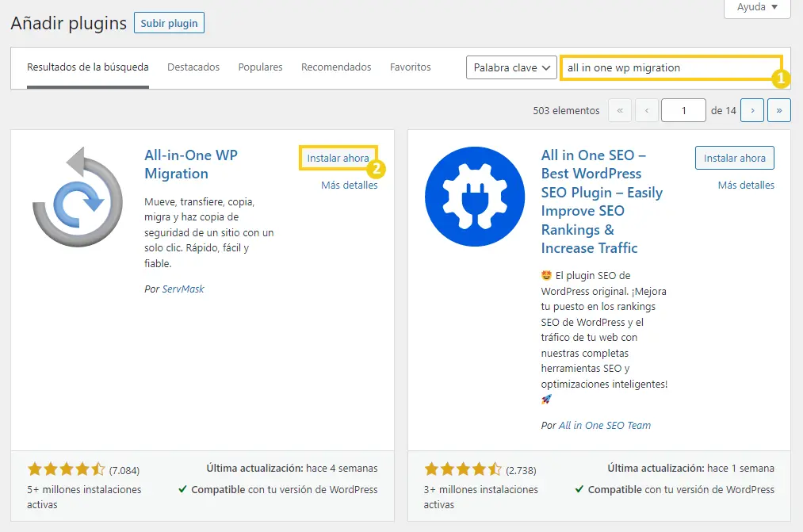Open Más detalles for All in One SEO
The height and width of the screenshot is (532, 803).
click(746, 186)
